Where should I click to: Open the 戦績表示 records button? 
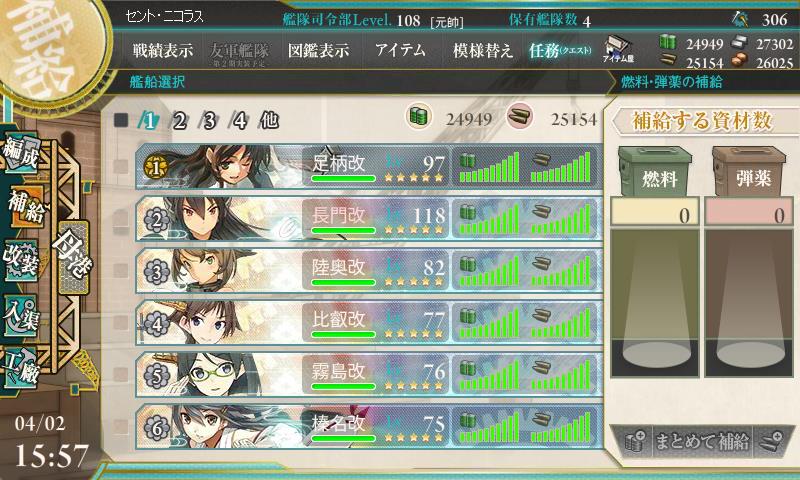pos(163,50)
